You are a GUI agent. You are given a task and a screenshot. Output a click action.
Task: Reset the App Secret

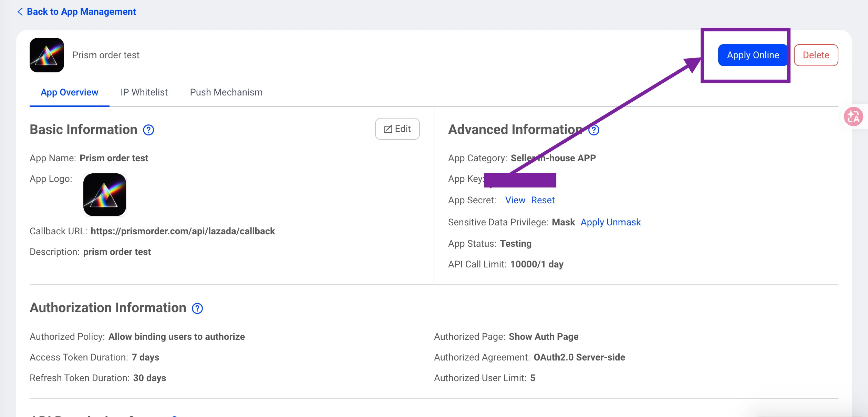click(543, 200)
